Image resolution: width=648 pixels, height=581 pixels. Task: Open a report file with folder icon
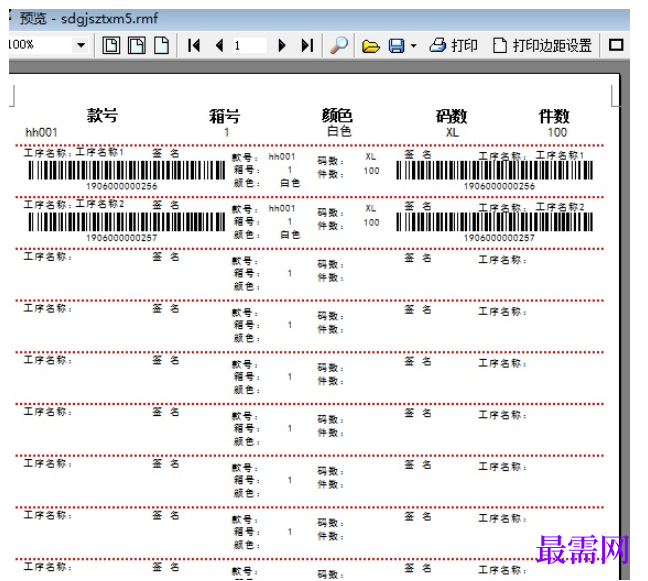coord(370,45)
